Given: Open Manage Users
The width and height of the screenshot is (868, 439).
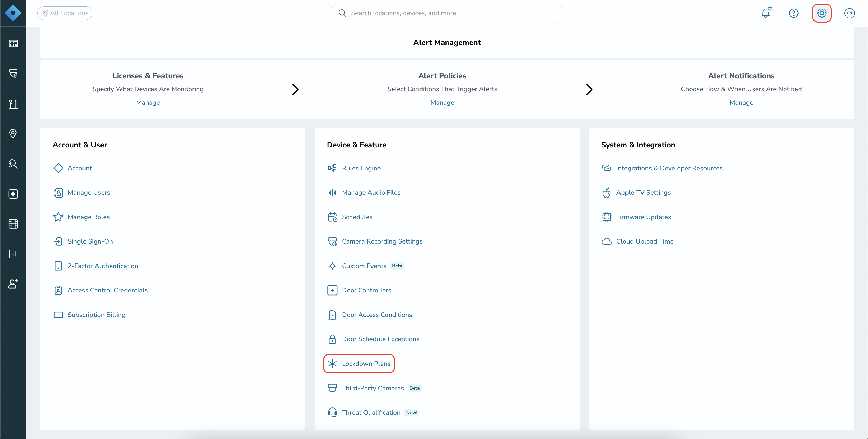Looking at the screenshot, I should pyautogui.click(x=89, y=193).
